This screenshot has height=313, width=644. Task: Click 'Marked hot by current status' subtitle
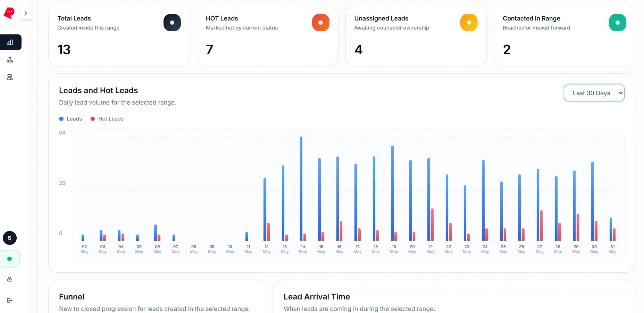tap(242, 28)
